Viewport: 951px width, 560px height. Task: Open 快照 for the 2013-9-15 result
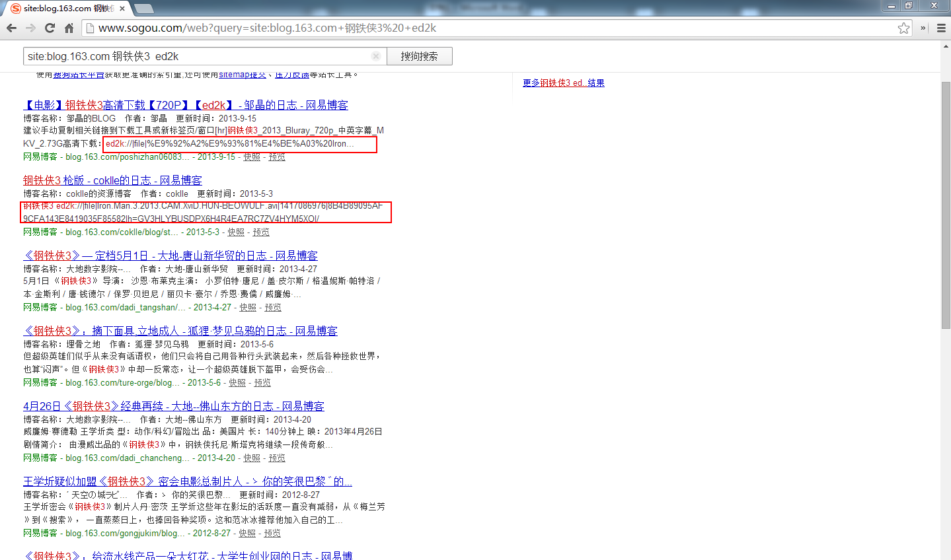[252, 157]
